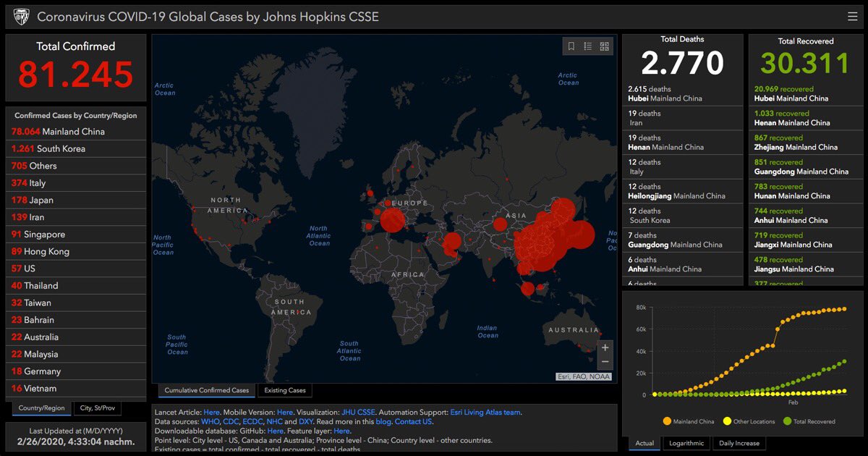This screenshot has height=456, width=868.
Task: Select 22 Australia in the list
Action: tap(76, 337)
